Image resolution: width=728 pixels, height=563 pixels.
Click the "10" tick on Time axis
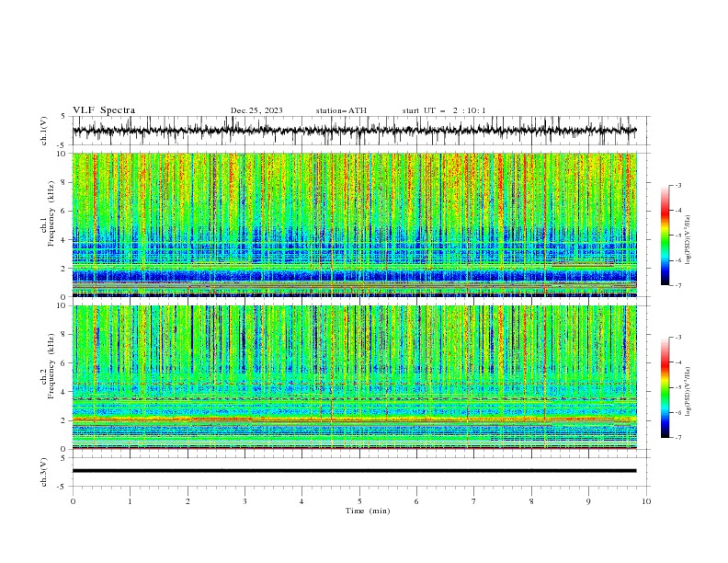tap(646, 501)
